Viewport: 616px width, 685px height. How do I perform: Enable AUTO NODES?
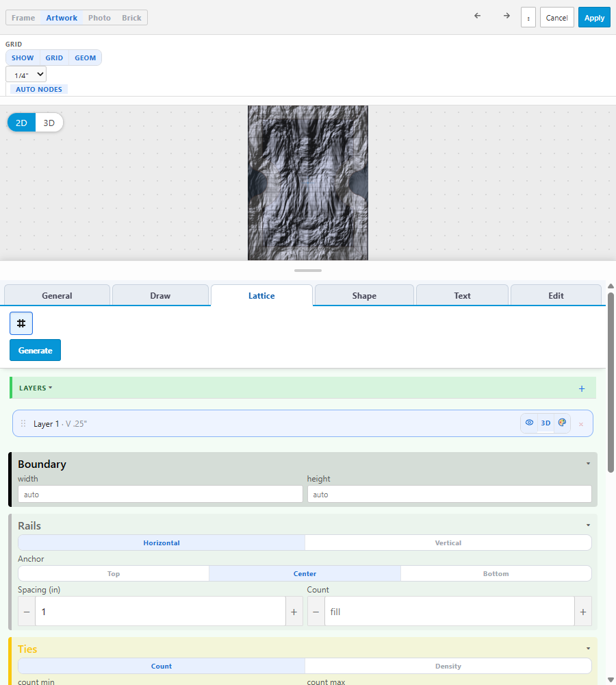(x=39, y=89)
